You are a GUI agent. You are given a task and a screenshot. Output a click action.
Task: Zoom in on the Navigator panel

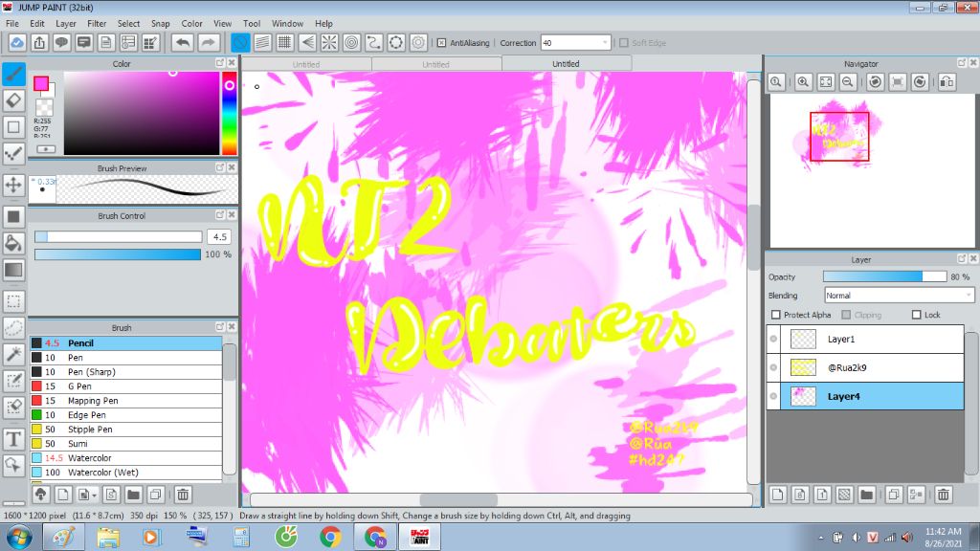click(803, 82)
